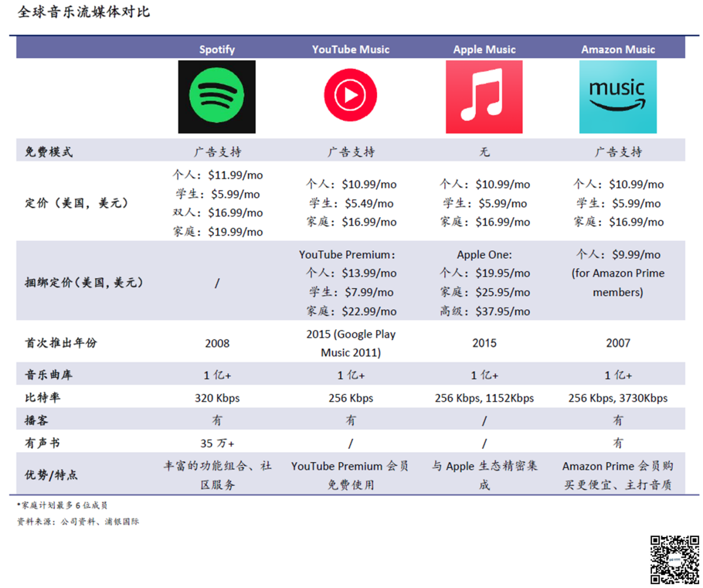The width and height of the screenshot is (703, 588).
Task: Click the Apple One: bundle label
Action: [484, 255]
